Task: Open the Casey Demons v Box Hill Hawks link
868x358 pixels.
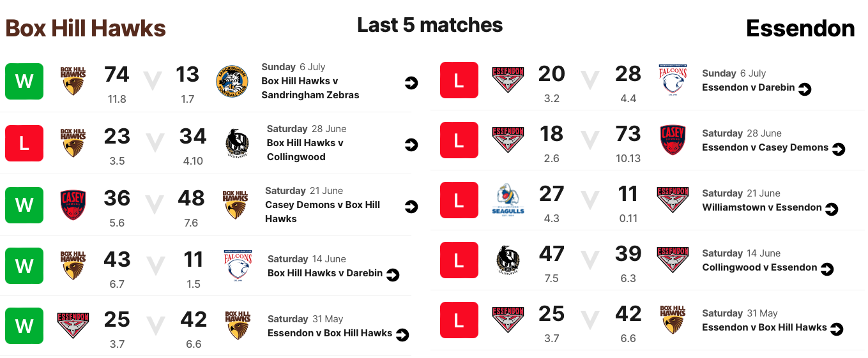Action: pyautogui.click(x=323, y=212)
